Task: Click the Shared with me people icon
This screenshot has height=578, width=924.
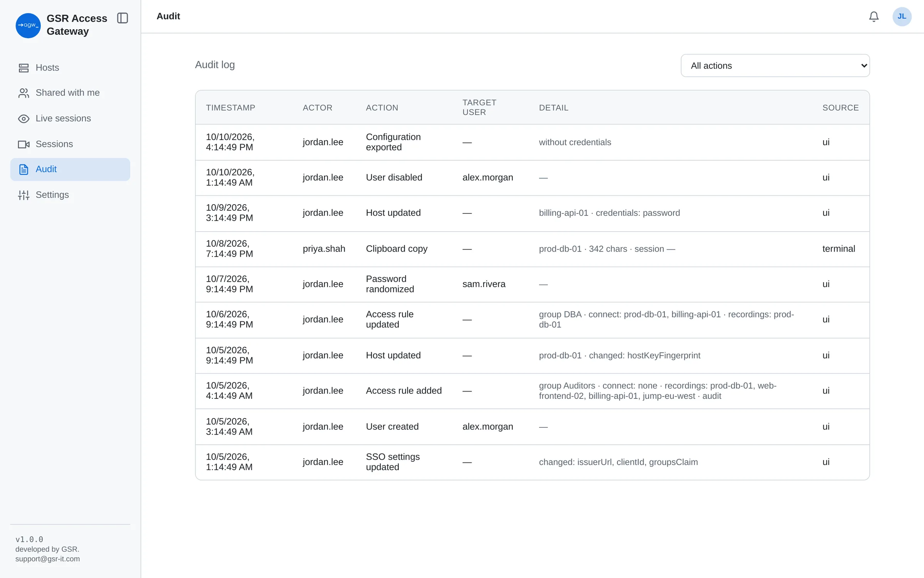Action: 24,93
